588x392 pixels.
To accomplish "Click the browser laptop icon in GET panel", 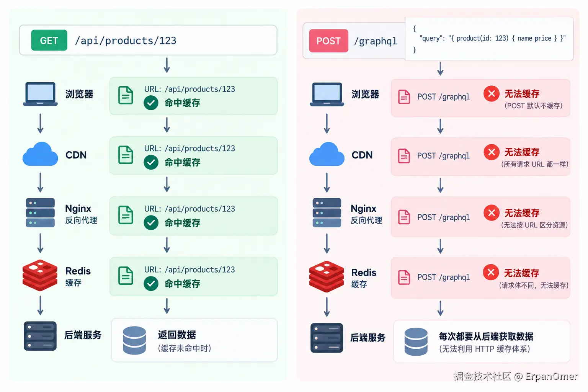I will (x=40, y=94).
